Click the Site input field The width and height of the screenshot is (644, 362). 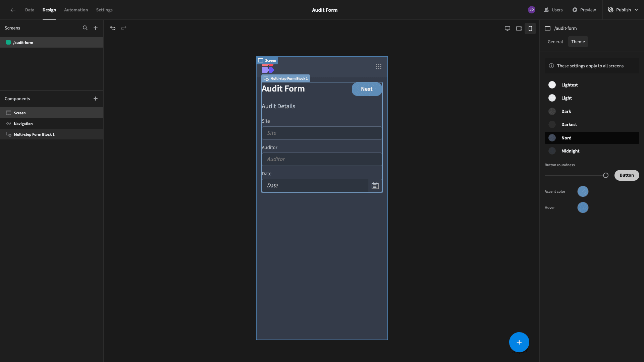322,133
